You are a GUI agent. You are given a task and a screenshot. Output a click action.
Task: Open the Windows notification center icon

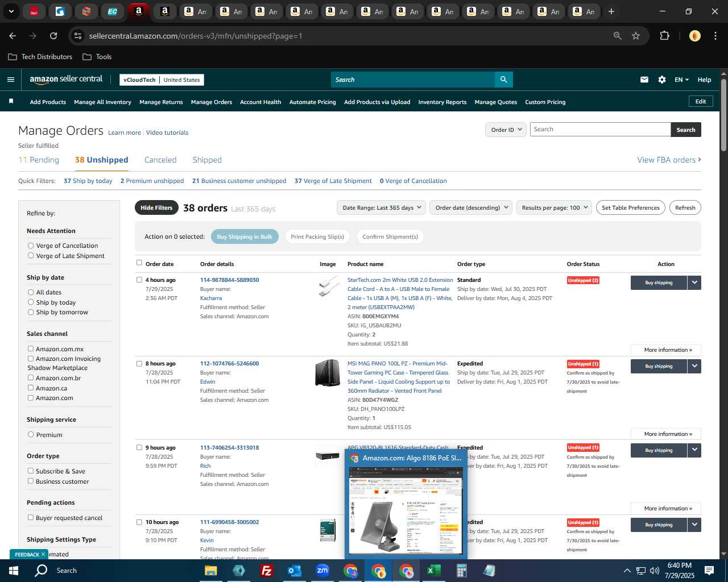click(709, 571)
